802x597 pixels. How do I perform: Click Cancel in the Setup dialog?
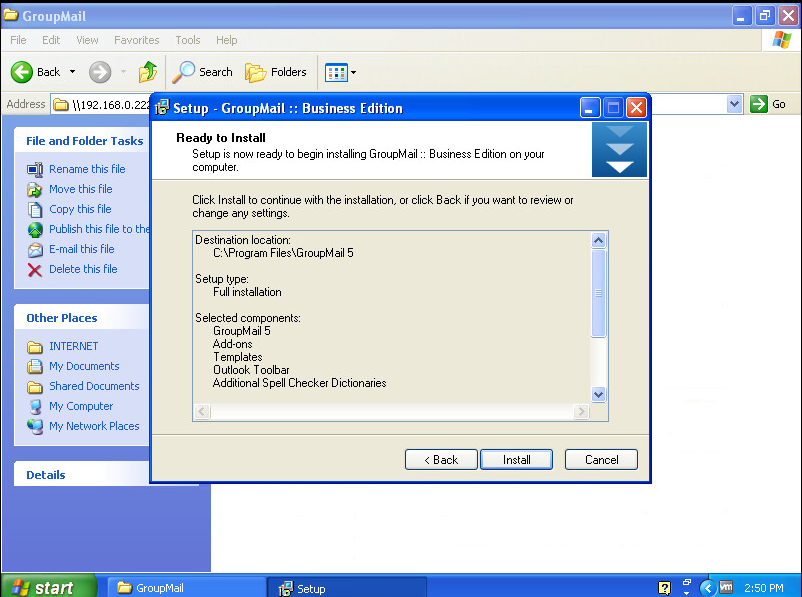(601, 460)
